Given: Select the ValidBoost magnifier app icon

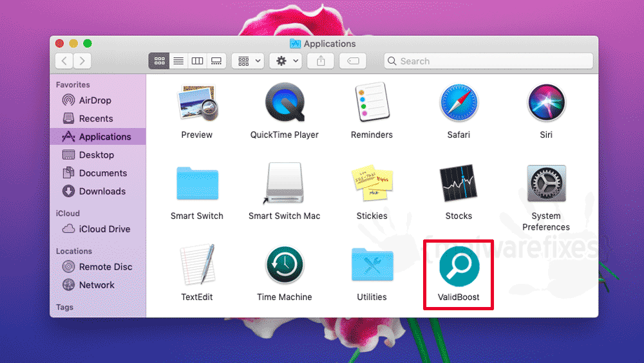Looking at the screenshot, I should (459, 266).
